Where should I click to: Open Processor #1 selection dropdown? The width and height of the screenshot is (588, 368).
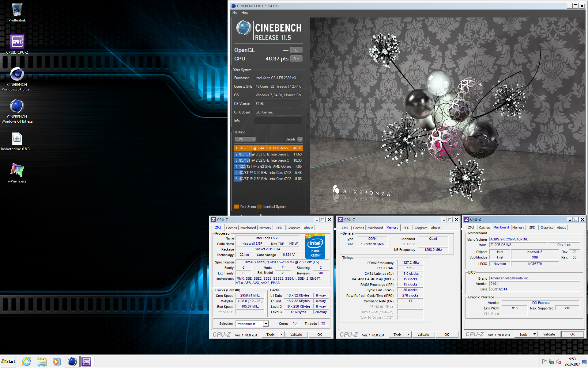pos(252,324)
